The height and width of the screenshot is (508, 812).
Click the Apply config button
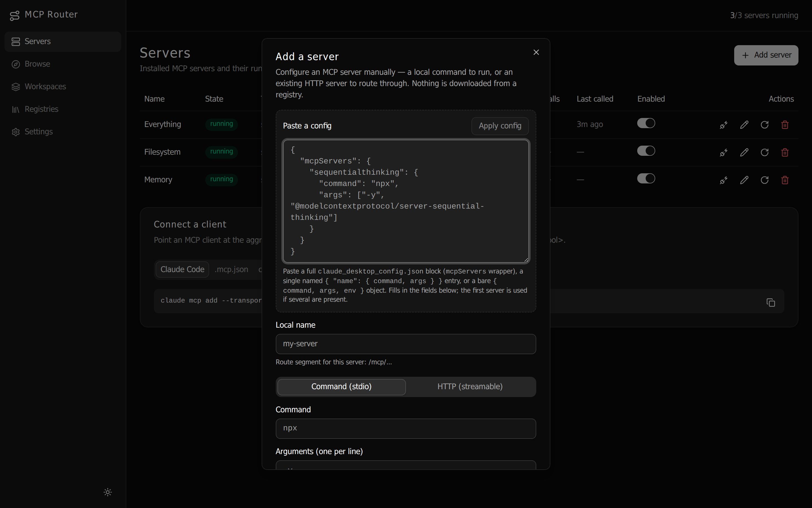click(x=500, y=126)
